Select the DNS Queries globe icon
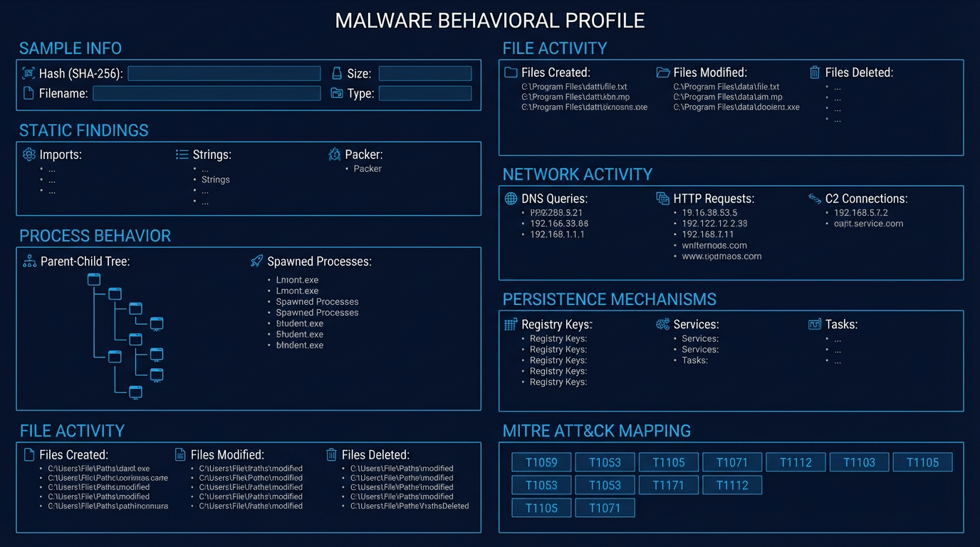This screenshot has height=547, width=980. (511, 199)
